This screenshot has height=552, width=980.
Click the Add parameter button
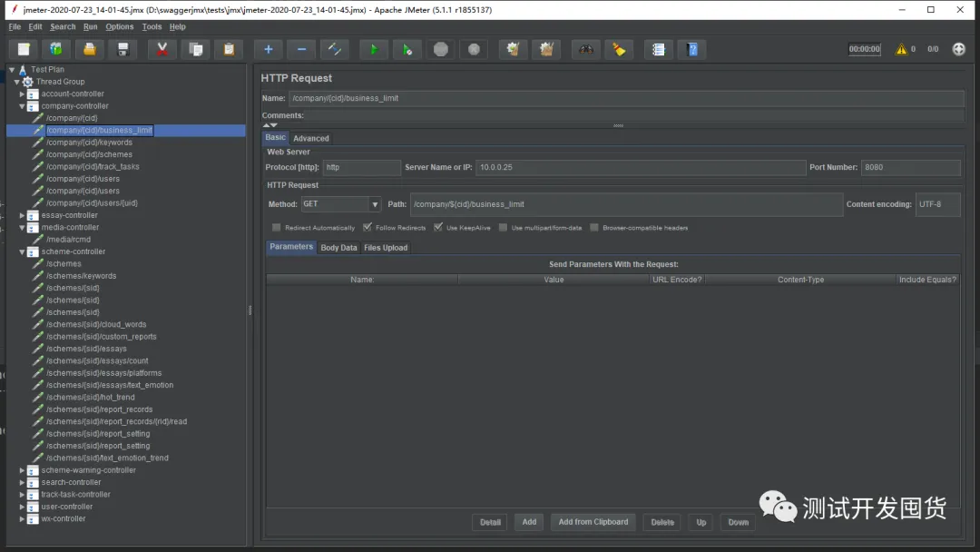(529, 522)
